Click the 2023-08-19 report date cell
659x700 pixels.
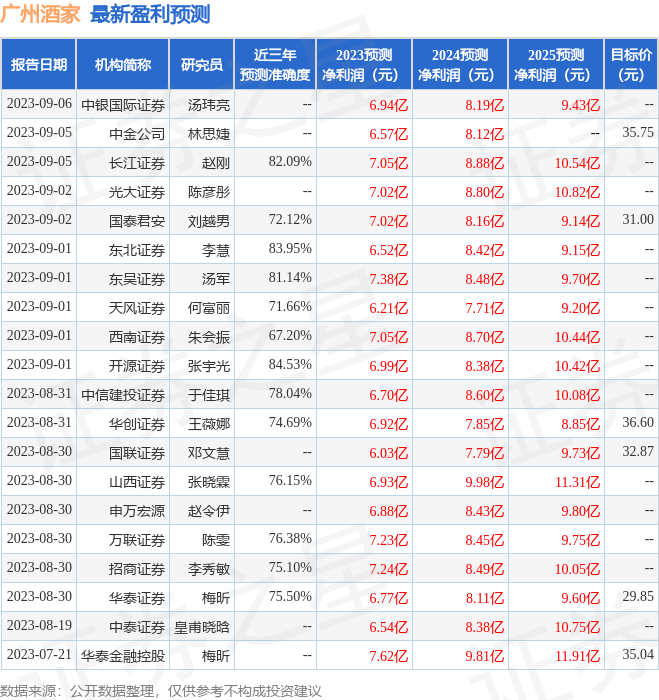(x=39, y=627)
